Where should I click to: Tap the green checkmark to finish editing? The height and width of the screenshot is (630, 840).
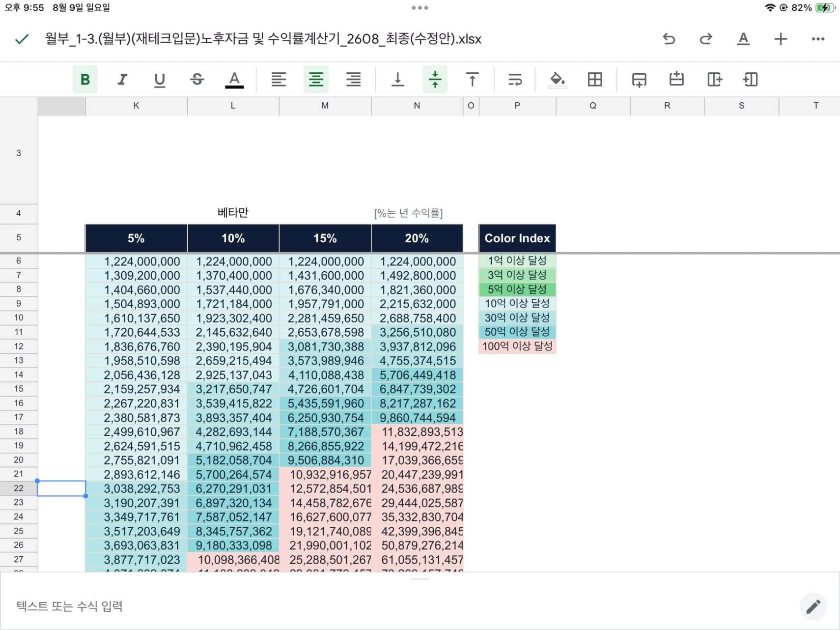coord(22,39)
